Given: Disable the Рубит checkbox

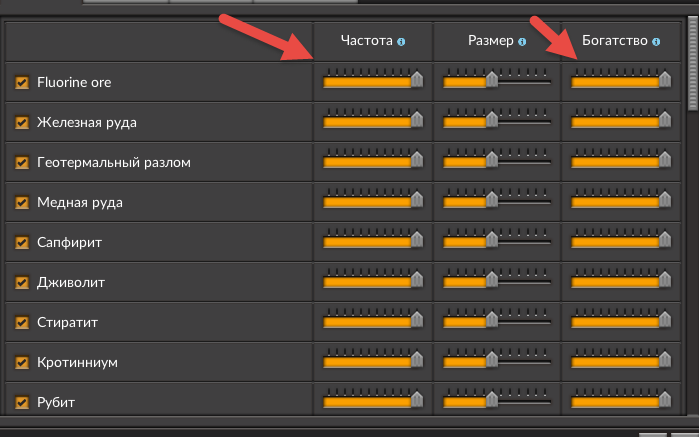Looking at the screenshot, I should [x=22, y=402].
